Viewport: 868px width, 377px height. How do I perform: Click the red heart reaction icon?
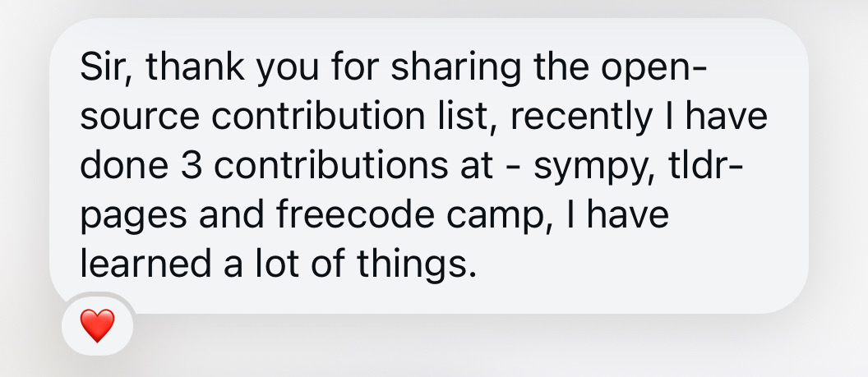coord(97,328)
